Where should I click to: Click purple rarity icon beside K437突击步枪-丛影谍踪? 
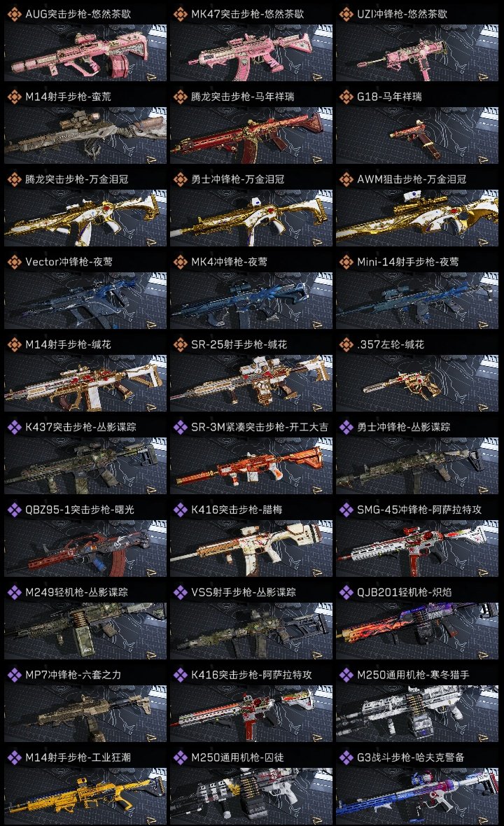(15, 427)
